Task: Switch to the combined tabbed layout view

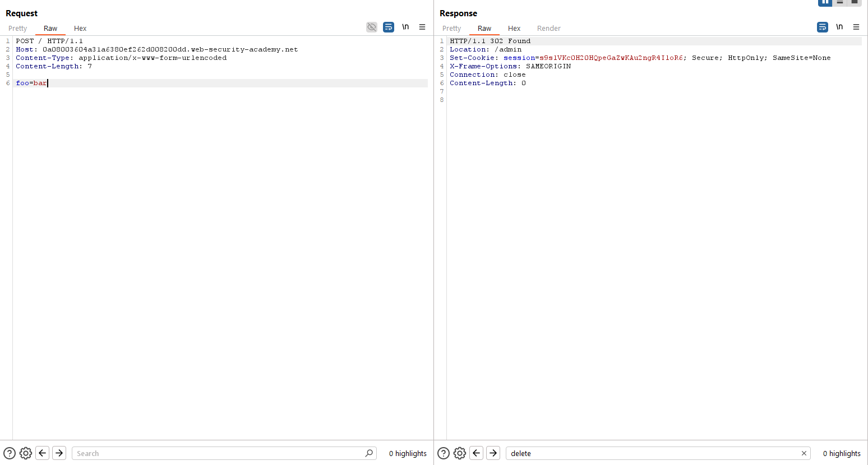Action: 855,2
